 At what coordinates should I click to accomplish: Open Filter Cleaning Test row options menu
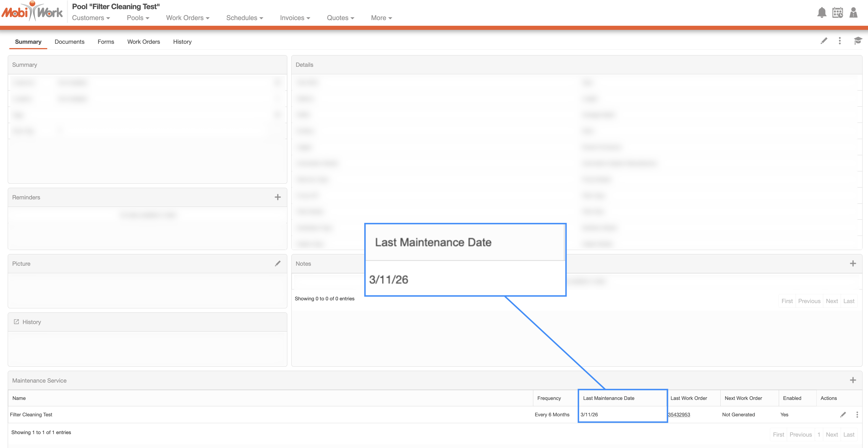(x=857, y=415)
